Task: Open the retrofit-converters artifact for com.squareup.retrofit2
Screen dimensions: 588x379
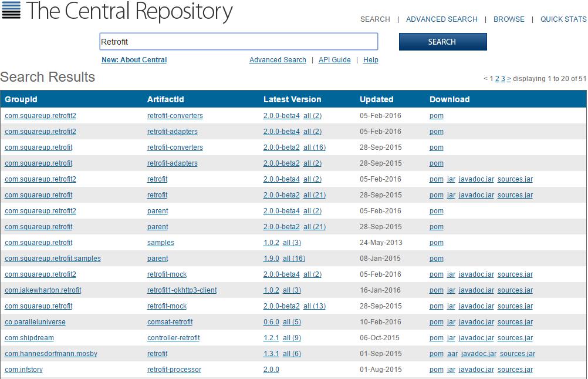Action: coord(175,116)
